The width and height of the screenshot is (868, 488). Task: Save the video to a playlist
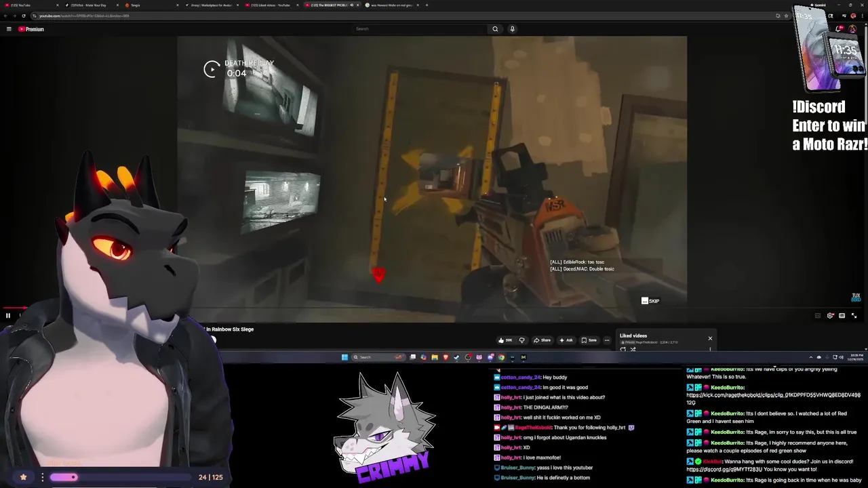point(589,340)
